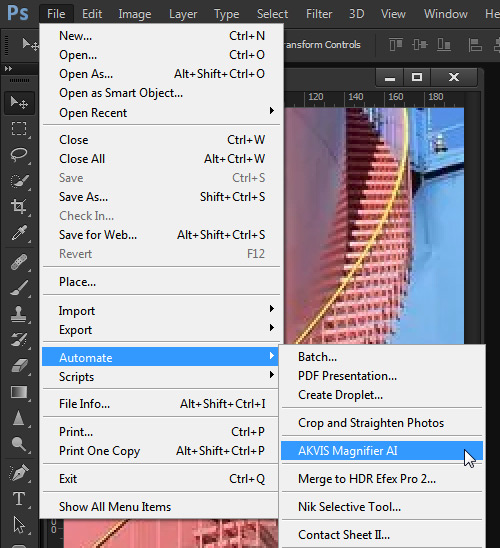Select the Healing Brush tool

(x=19, y=262)
